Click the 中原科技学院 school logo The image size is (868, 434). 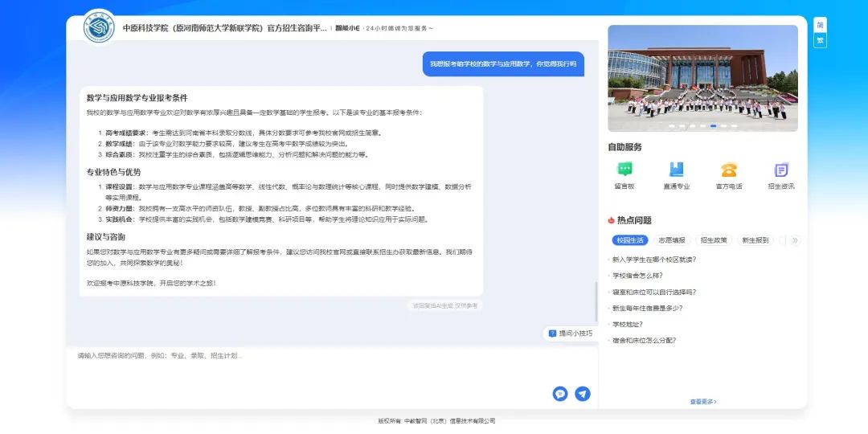coord(99,27)
